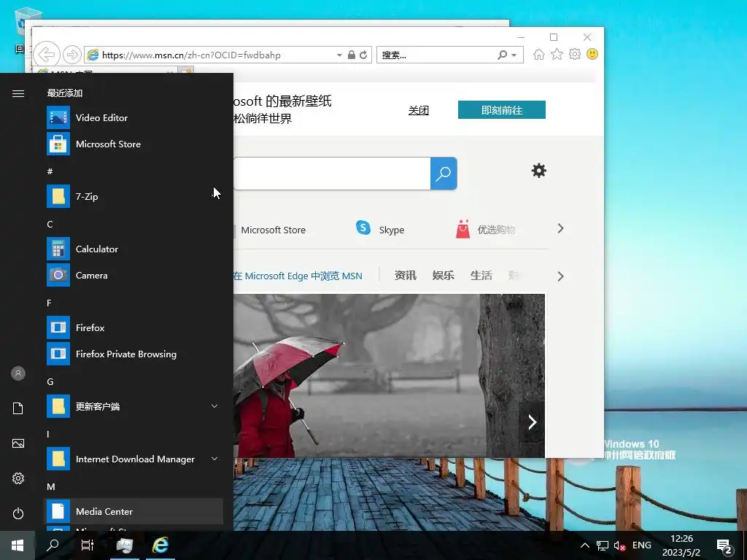Open address bar autocomplete dropdown arrow
The height and width of the screenshot is (560, 747).
coord(339,55)
